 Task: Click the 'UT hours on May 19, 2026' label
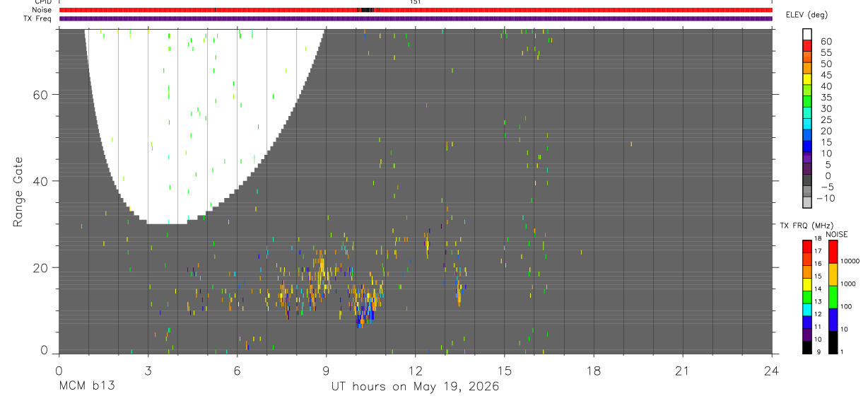click(416, 387)
